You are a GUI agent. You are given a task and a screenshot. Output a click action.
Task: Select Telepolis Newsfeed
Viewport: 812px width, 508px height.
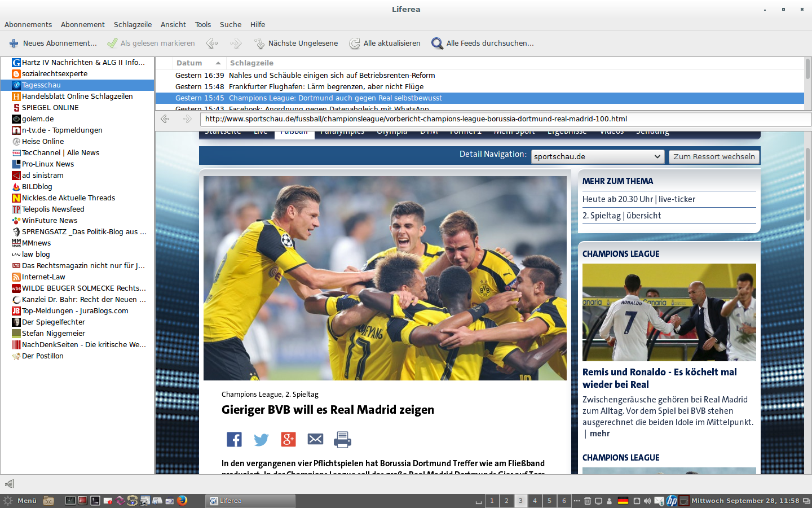(77, 209)
